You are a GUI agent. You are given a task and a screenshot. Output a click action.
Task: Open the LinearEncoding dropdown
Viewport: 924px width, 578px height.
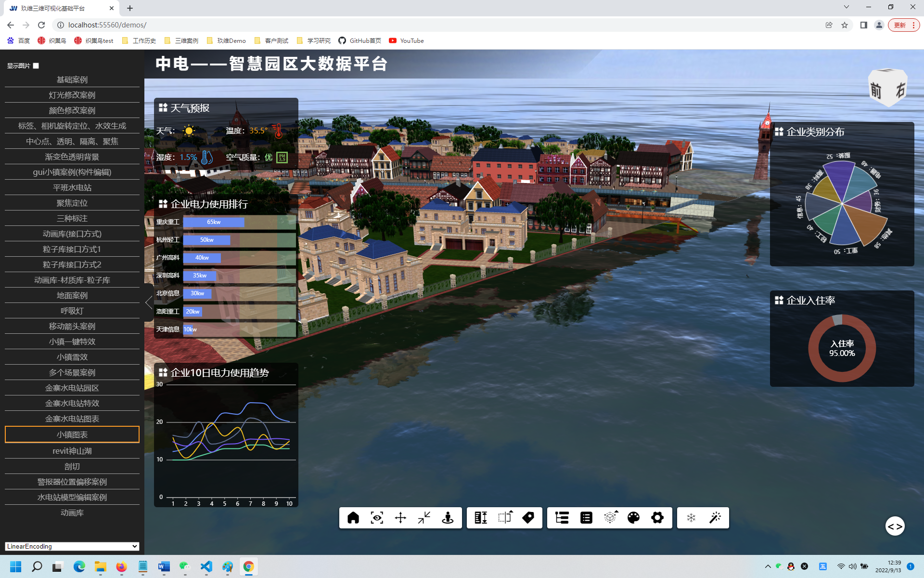[x=72, y=546]
